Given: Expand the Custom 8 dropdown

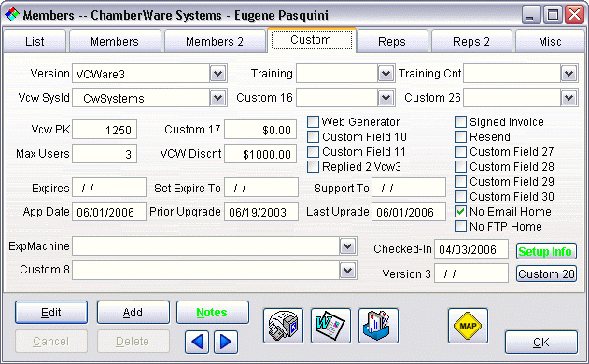Looking at the screenshot, I should pyautogui.click(x=348, y=271).
